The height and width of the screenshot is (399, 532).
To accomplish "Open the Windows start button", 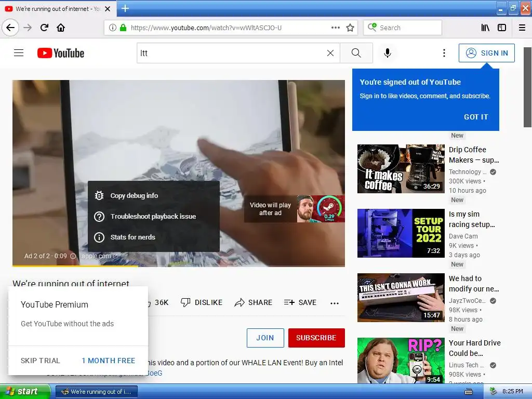I will point(25,391).
